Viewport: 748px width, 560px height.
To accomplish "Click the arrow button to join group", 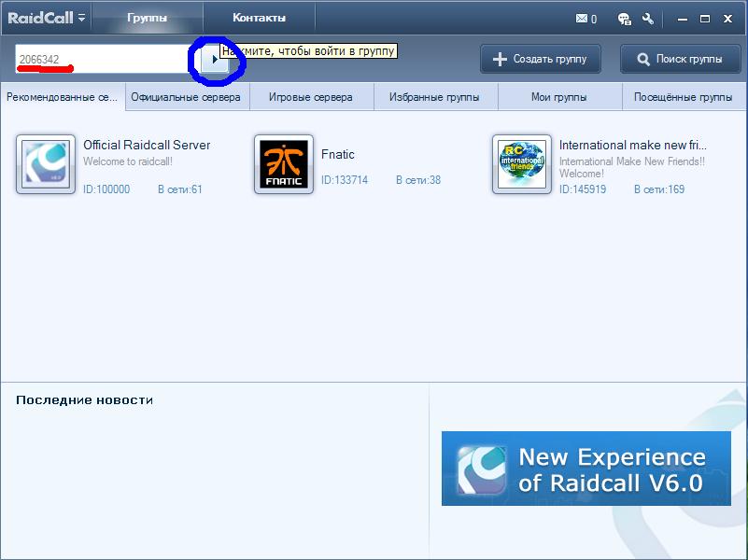I will pos(214,59).
